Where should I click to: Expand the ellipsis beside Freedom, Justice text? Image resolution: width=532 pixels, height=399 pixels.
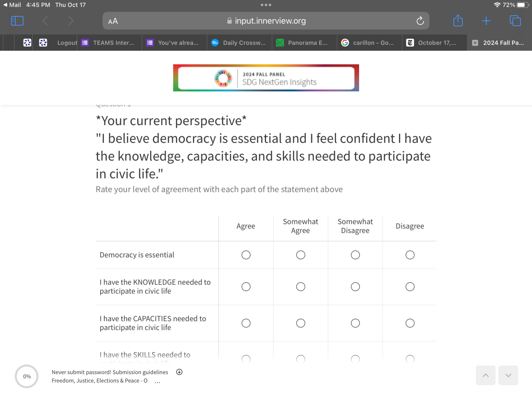158,381
